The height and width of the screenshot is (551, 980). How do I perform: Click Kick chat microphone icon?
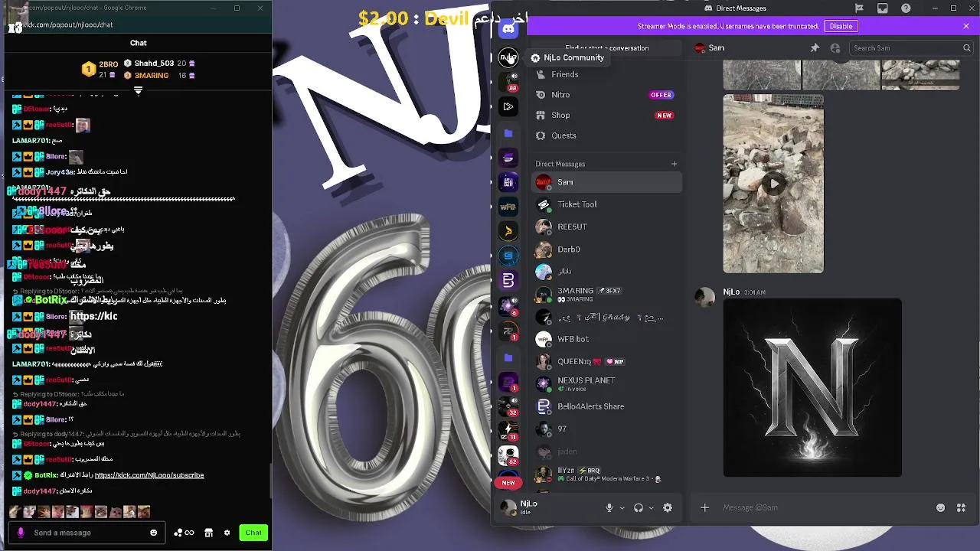[x=21, y=533]
